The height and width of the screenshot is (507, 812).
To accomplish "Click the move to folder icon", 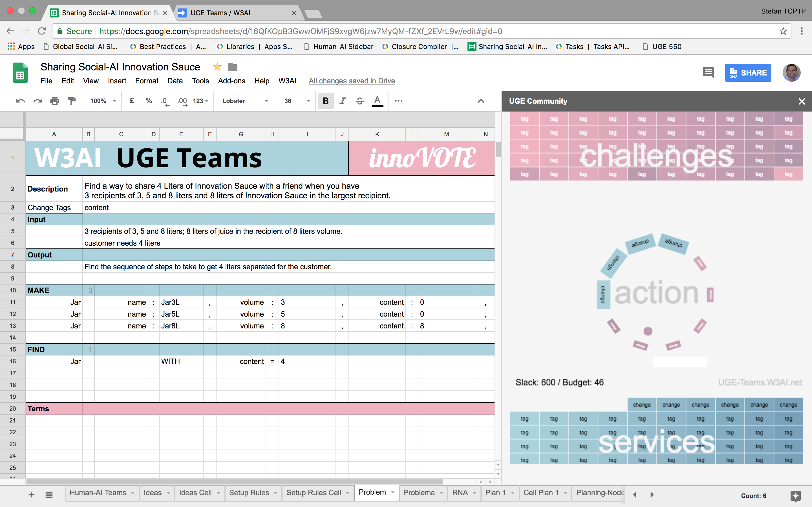I will 233,67.
